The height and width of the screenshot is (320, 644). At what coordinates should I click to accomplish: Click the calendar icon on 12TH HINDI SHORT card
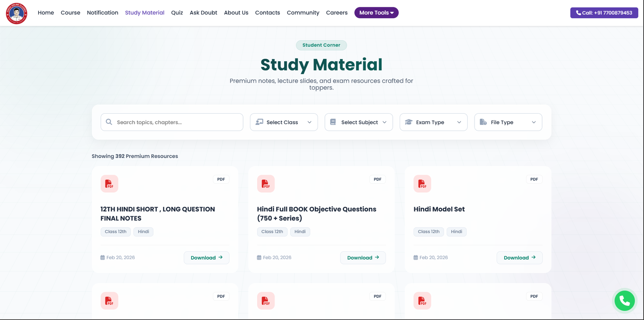pyautogui.click(x=103, y=258)
